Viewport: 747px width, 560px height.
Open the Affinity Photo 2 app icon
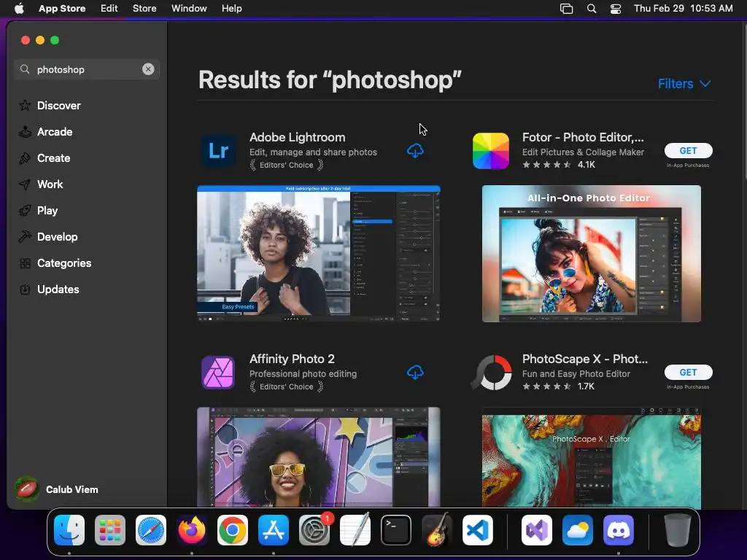click(x=218, y=373)
